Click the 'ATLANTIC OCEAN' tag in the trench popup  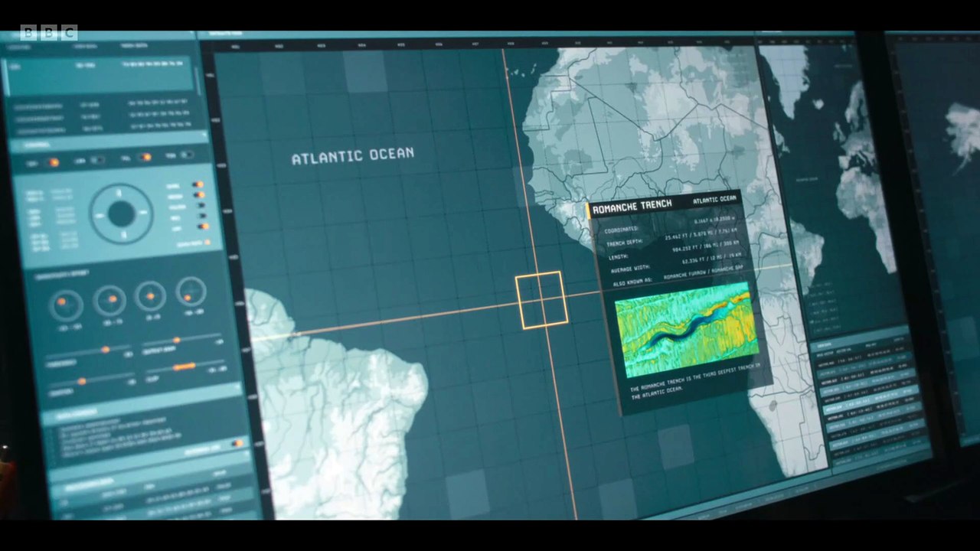point(714,200)
